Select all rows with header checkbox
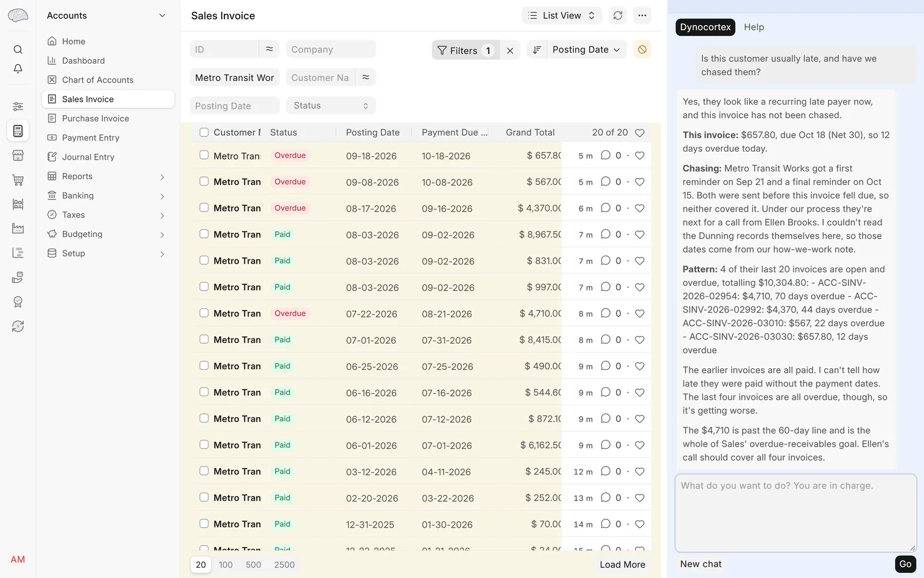 click(x=204, y=132)
